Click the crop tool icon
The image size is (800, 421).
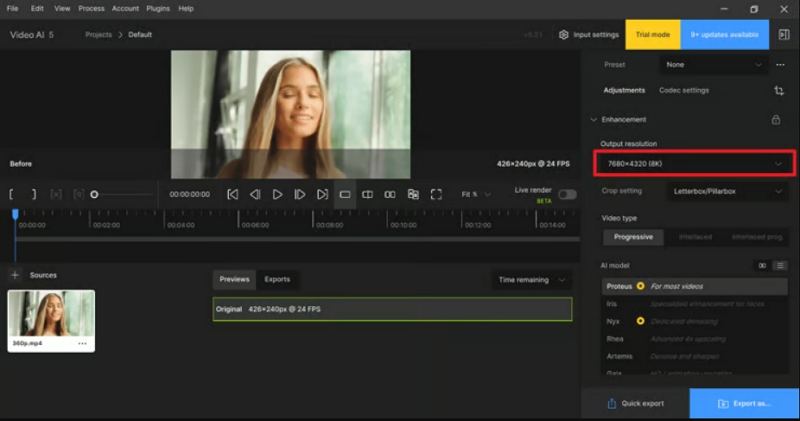click(x=779, y=90)
